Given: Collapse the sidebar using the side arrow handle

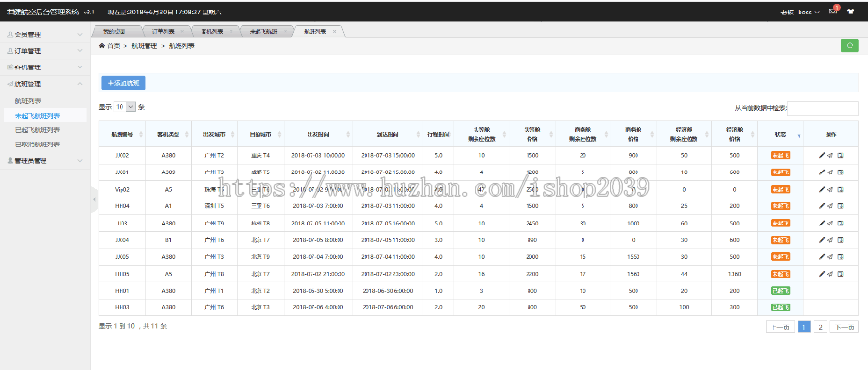Looking at the screenshot, I should pyautogui.click(x=94, y=199).
